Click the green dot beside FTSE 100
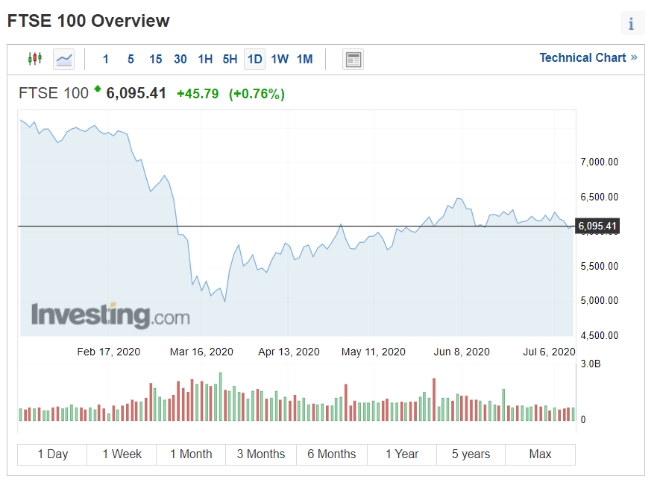The width and height of the screenshot is (660, 482). [x=98, y=90]
